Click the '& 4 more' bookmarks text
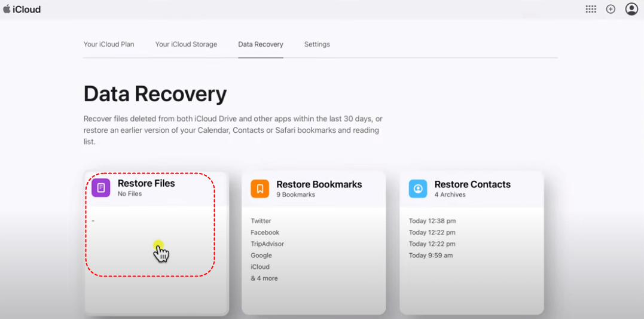Viewport: 644px width, 319px height. (264, 278)
